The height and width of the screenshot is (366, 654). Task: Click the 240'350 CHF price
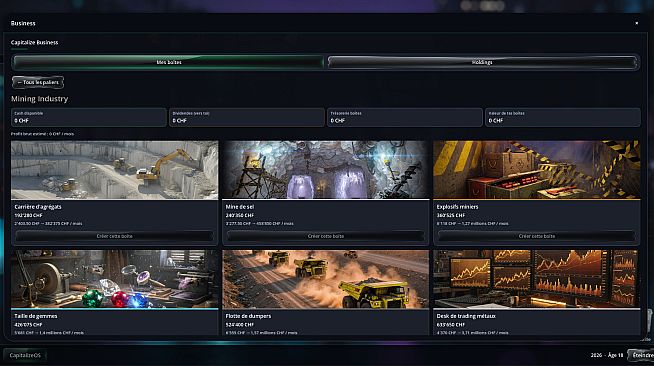(240, 216)
